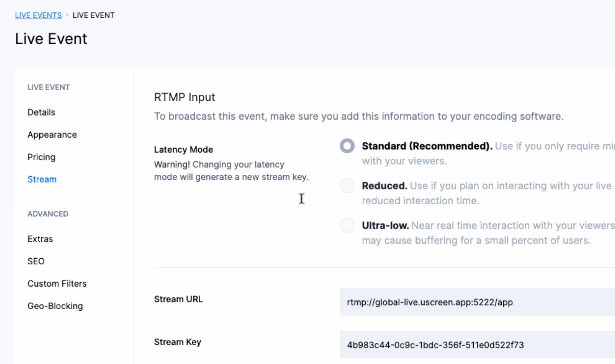
Task: Go back to the LIVE EVENTS breadcrumb link
Action: pyautogui.click(x=38, y=15)
